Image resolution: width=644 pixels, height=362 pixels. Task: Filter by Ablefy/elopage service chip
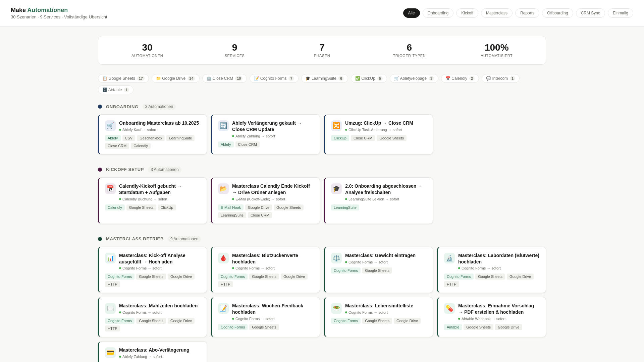(414, 78)
